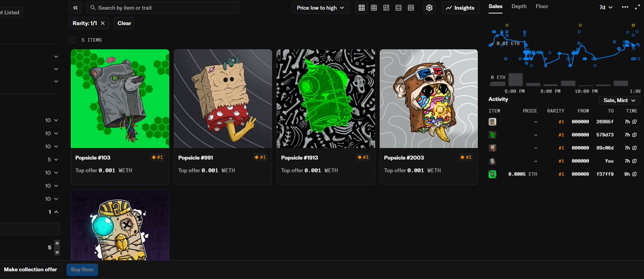This screenshot has height=279, width=644.
Task: Switch to compact grid view icon
Action: point(374,8)
